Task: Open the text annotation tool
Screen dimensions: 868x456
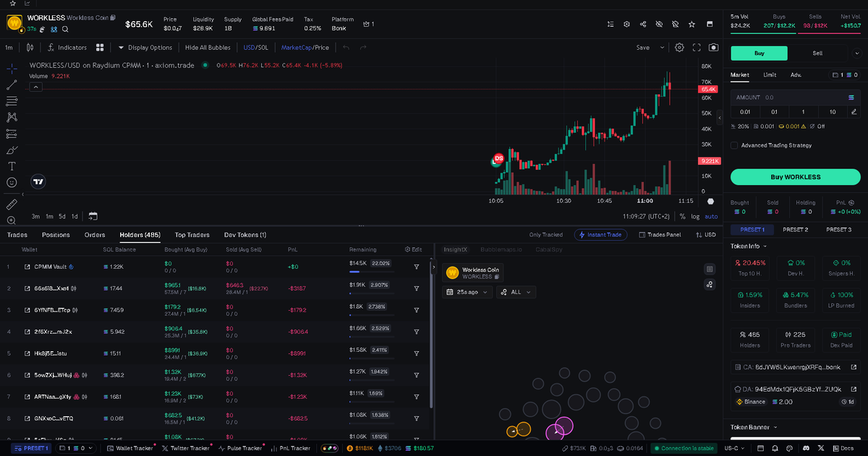Action: coord(12,166)
